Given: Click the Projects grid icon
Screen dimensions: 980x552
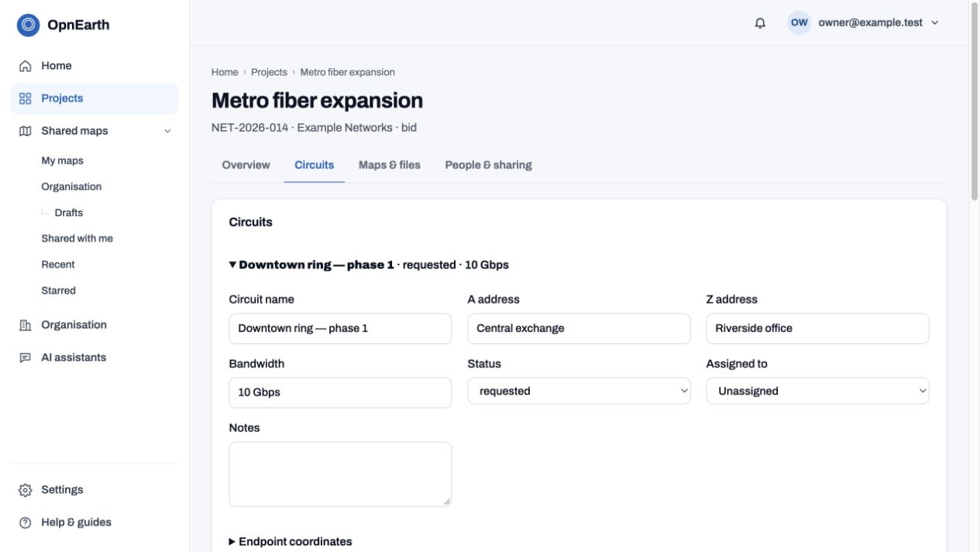Looking at the screenshot, I should click(x=26, y=98).
